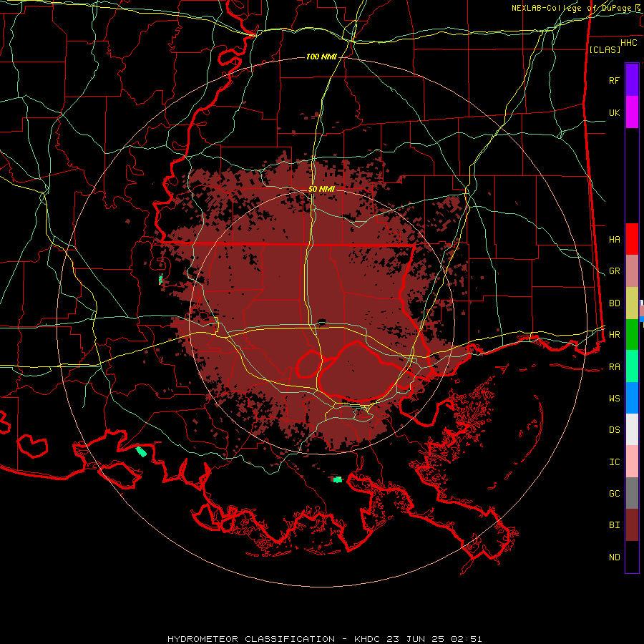Click the GC legend label

coord(614,493)
